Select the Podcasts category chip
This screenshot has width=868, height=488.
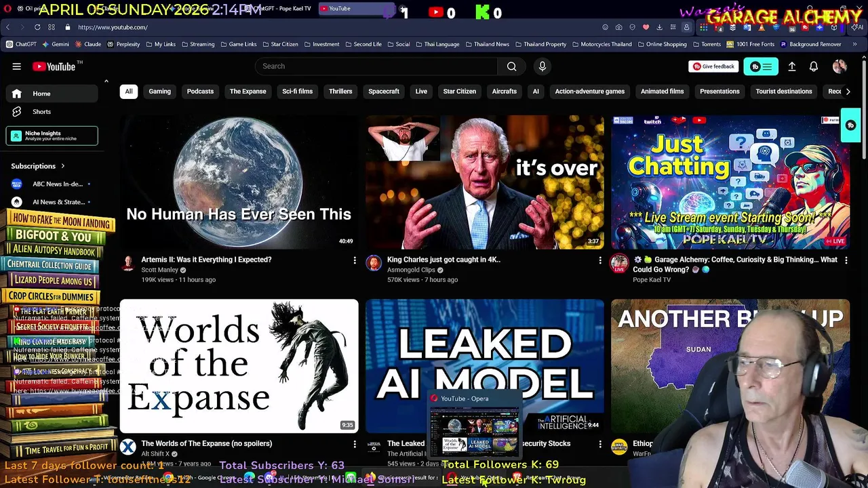(x=200, y=91)
